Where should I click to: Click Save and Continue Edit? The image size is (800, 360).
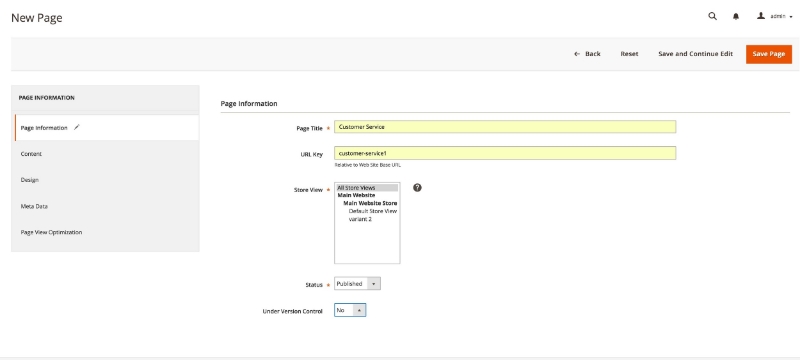click(x=695, y=54)
